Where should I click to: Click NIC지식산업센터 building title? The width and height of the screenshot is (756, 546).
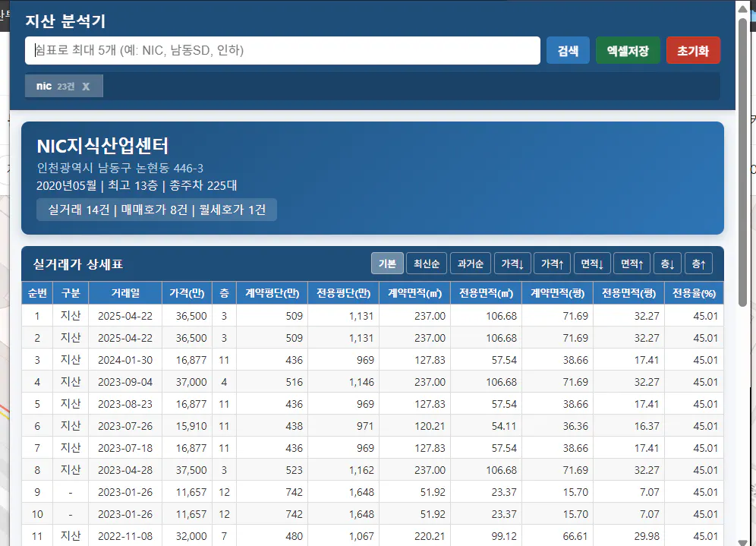tap(102, 146)
